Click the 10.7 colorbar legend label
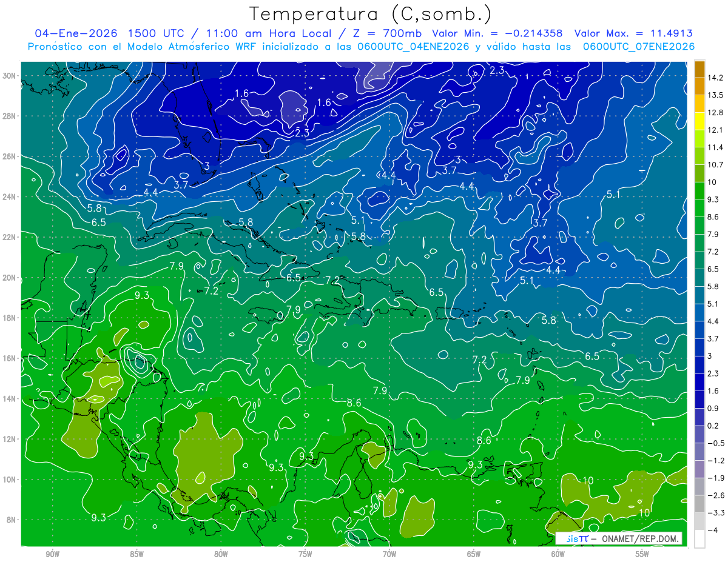The image size is (728, 562). coord(715,165)
